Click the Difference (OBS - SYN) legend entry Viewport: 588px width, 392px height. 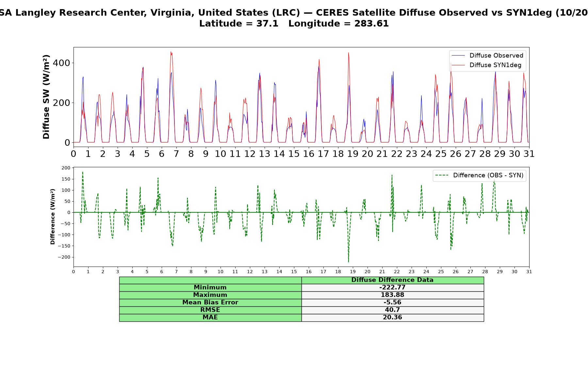pyautogui.click(x=480, y=175)
